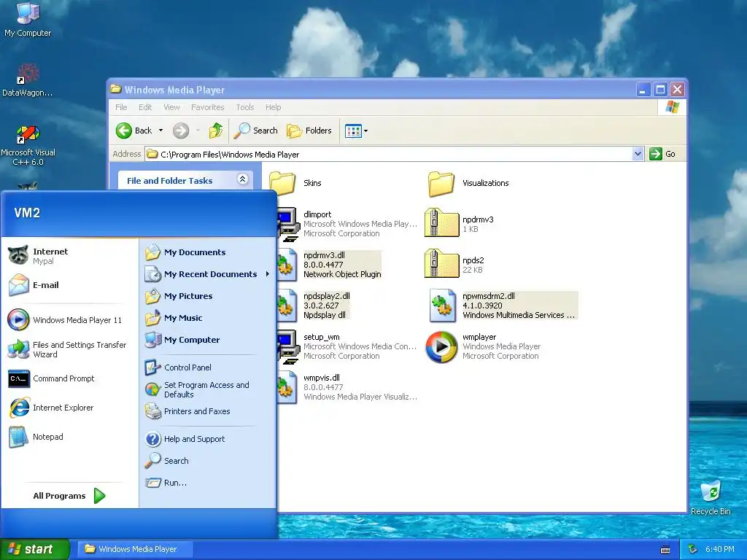Image resolution: width=747 pixels, height=560 pixels.
Task: Open My Computer desktop icon
Action: pos(28,19)
